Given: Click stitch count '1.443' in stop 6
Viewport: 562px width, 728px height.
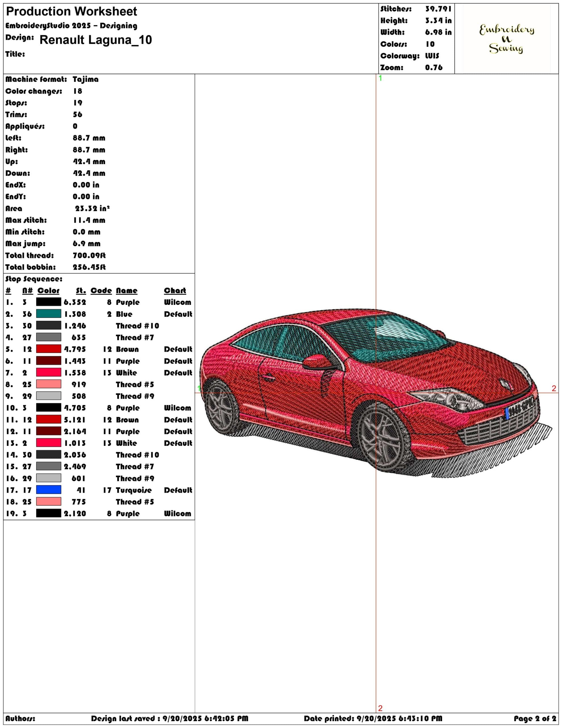Looking at the screenshot, I should (75, 361).
